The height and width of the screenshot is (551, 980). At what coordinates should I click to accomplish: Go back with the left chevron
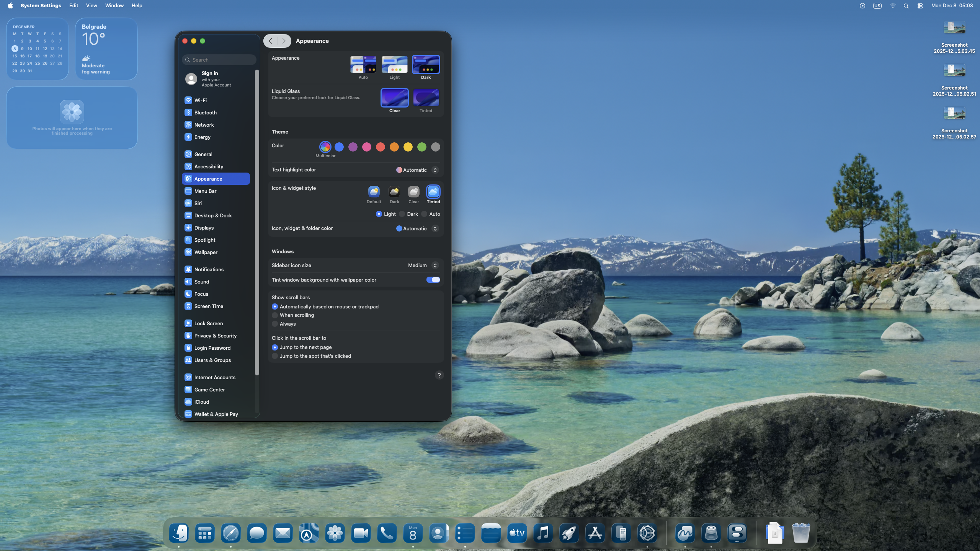[x=271, y=41]
